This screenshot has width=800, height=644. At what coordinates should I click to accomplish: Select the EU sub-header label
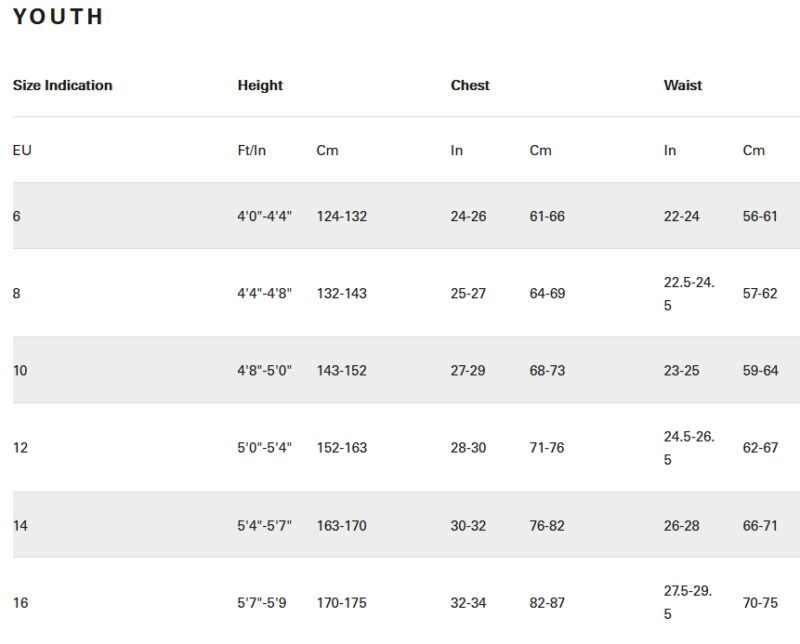(22, 151)
